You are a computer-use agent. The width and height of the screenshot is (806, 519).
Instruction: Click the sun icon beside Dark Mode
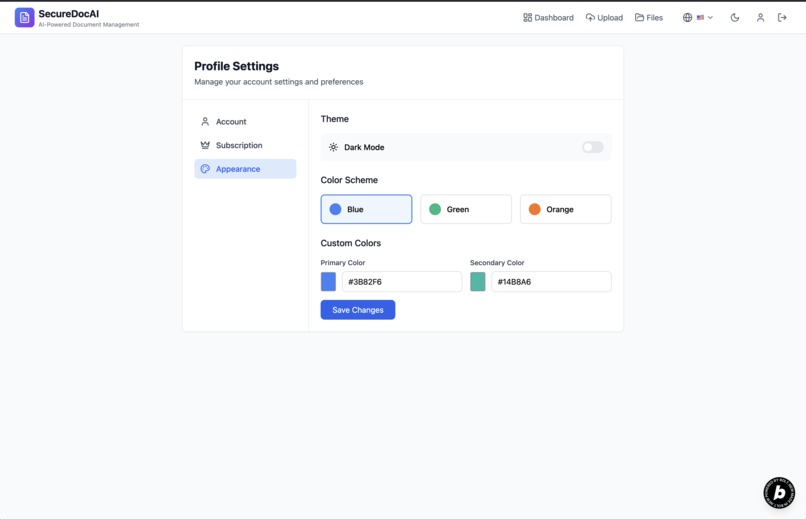point(333,147)
